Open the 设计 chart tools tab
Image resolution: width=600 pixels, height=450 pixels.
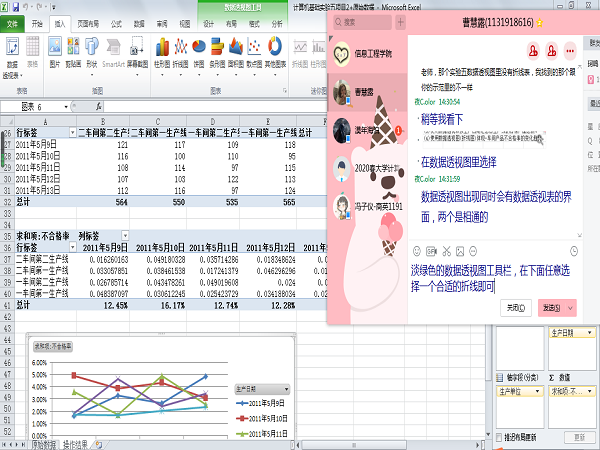pyautogui.click(x=208, y=20)
